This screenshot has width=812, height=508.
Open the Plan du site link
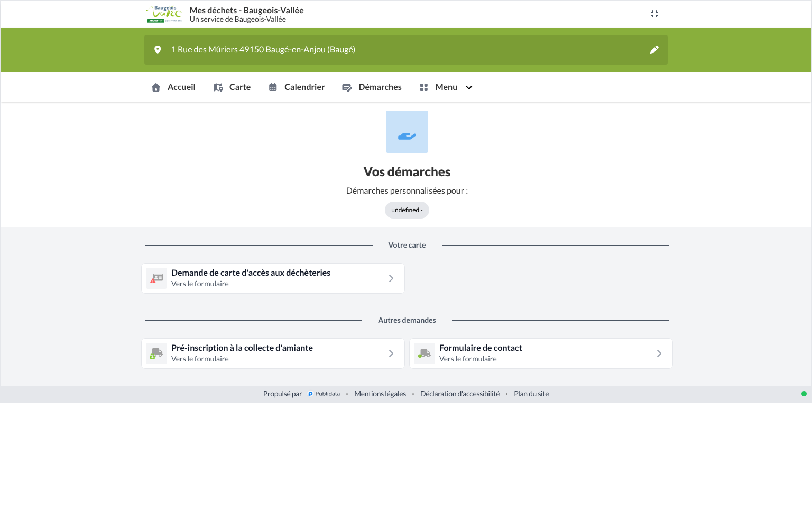(531, 394)
